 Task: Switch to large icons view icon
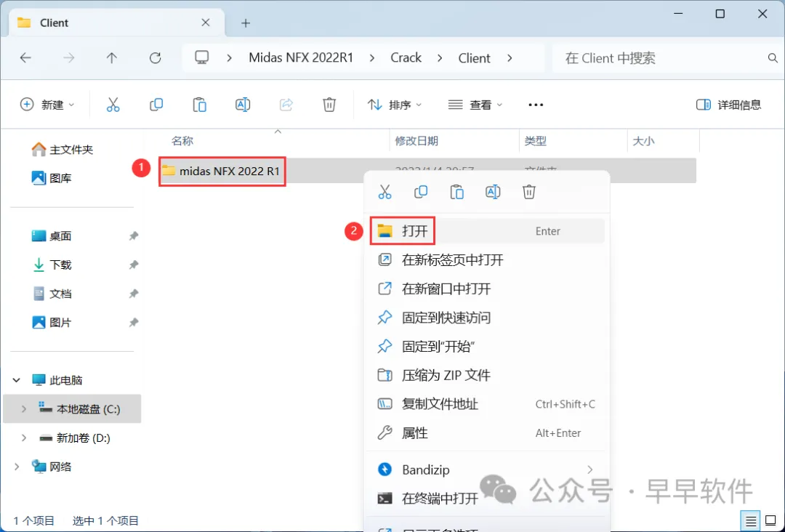[x=770, y=522]
